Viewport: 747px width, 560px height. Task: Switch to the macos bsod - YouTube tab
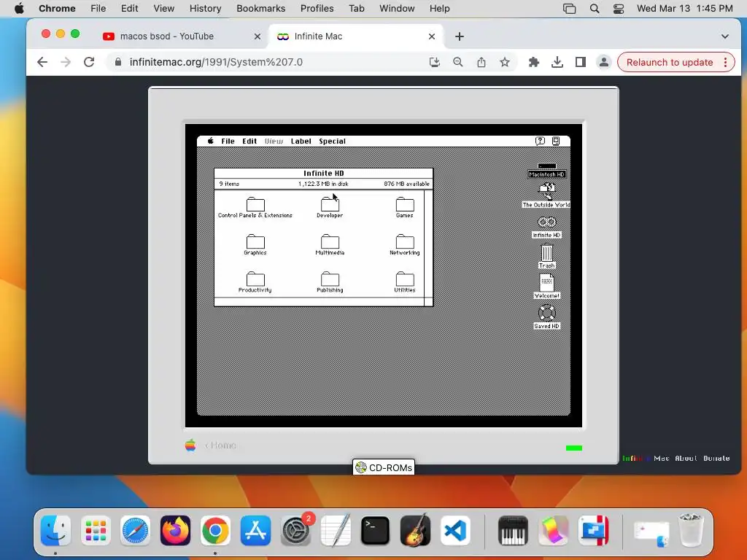click(181, 36)
